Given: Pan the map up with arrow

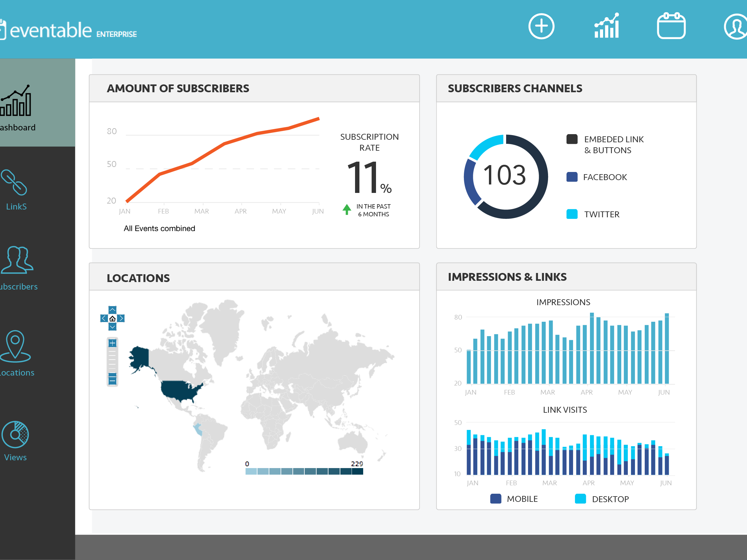Looking at the screenshot, I should click(x=112, y=310).
